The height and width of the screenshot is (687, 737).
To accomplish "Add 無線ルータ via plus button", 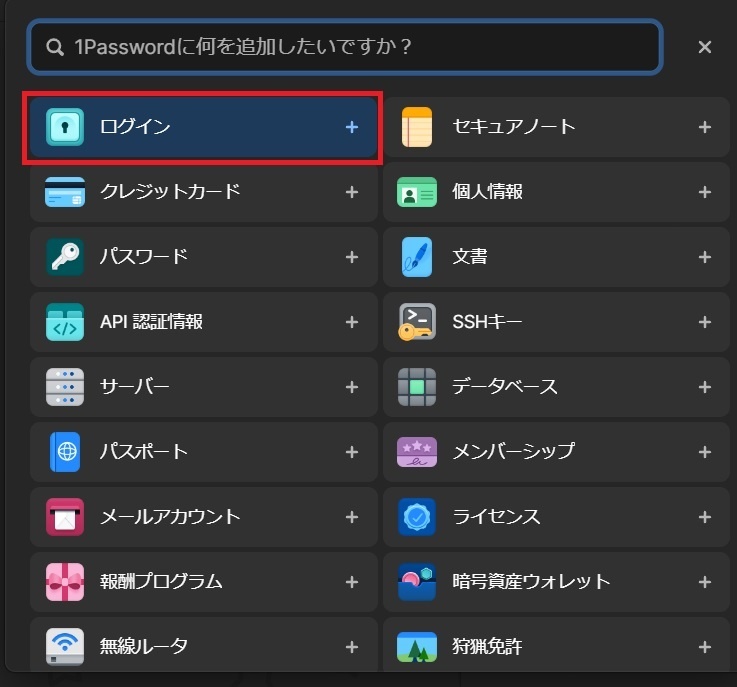I will tap(352, 647).
